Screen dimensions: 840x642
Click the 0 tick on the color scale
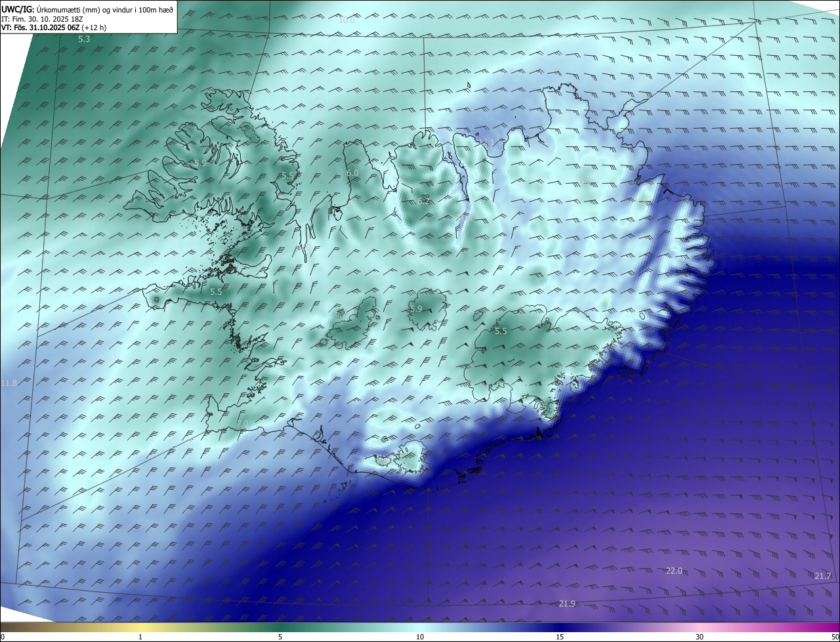coord(3,637)
